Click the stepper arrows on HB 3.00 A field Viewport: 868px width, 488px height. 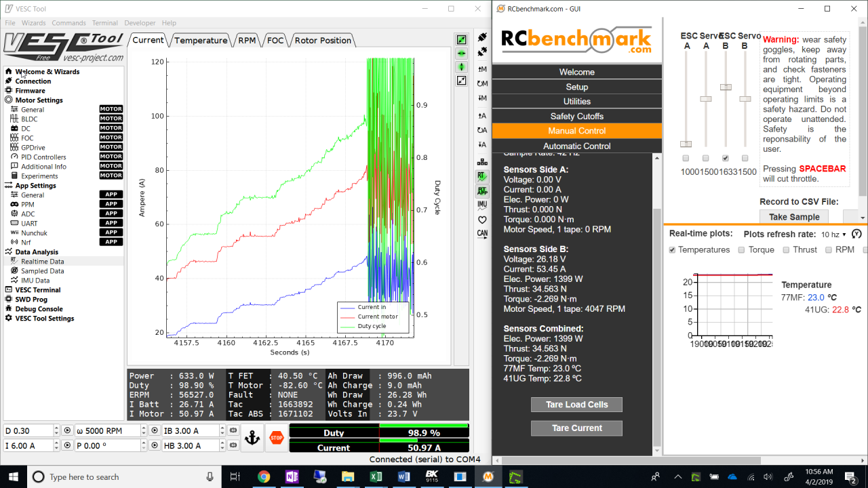pos(222,445)
